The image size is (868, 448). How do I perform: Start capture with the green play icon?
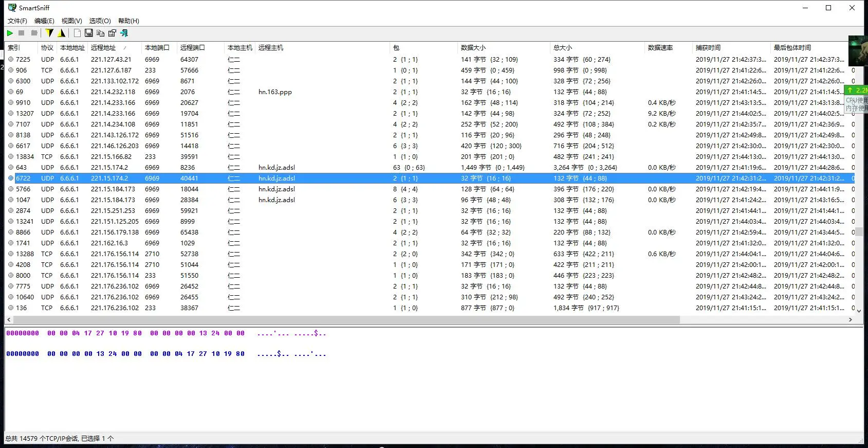click(10, 33)
